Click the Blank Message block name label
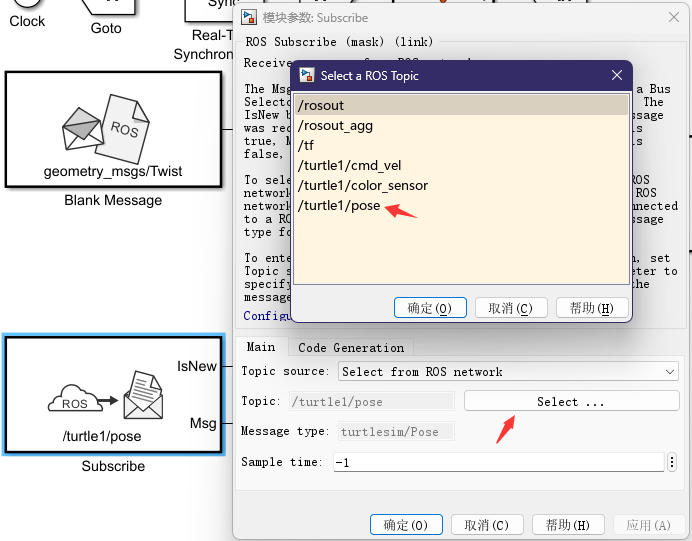This screenshot has width=692, height=541. (113, 200)
